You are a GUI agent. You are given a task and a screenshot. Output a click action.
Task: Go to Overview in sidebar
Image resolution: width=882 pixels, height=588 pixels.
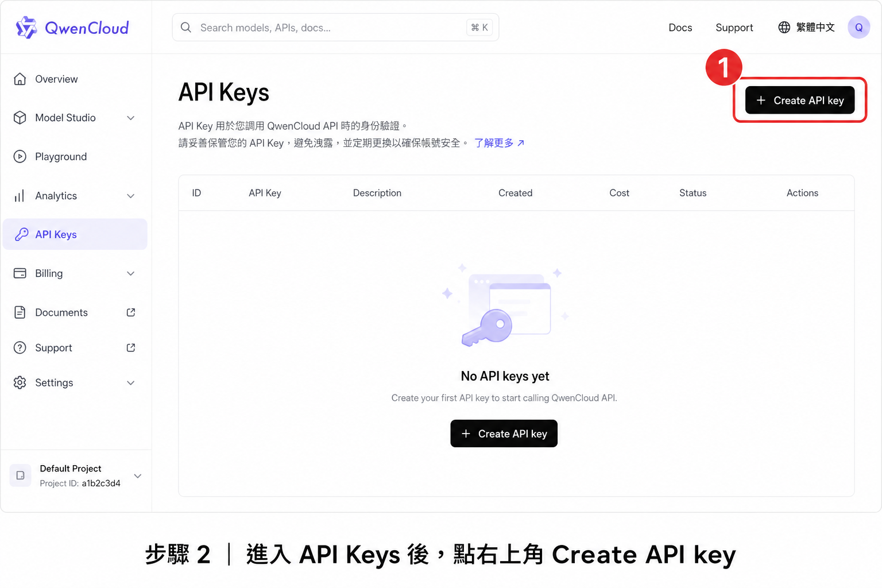(x=75, y=79)
